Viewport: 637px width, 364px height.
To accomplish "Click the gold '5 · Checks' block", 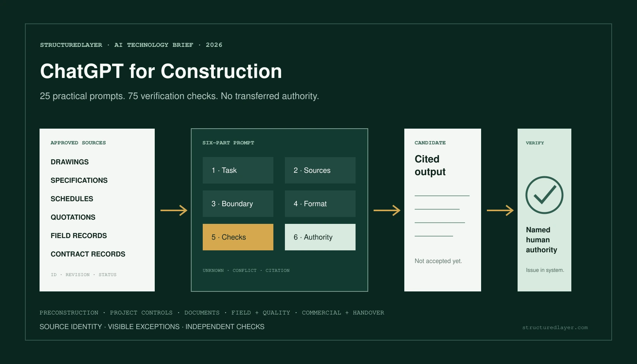I will (x=238, y=237).
